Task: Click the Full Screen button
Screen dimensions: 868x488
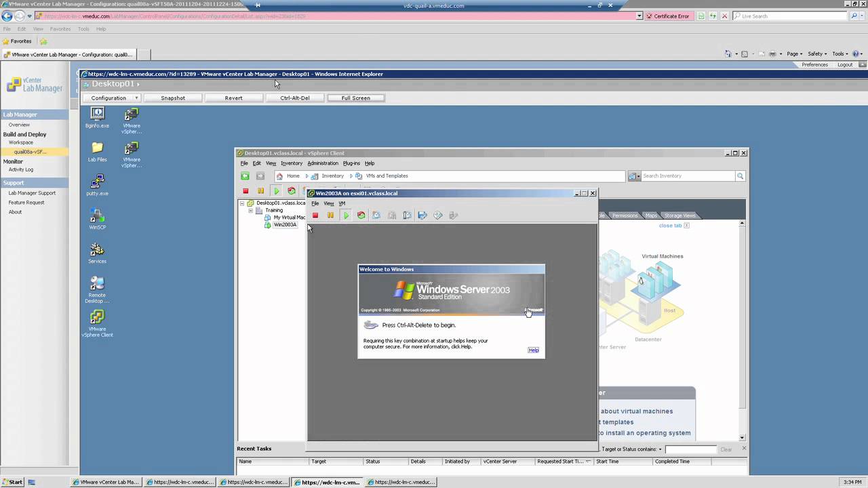Action: click(x=356, y=98)
